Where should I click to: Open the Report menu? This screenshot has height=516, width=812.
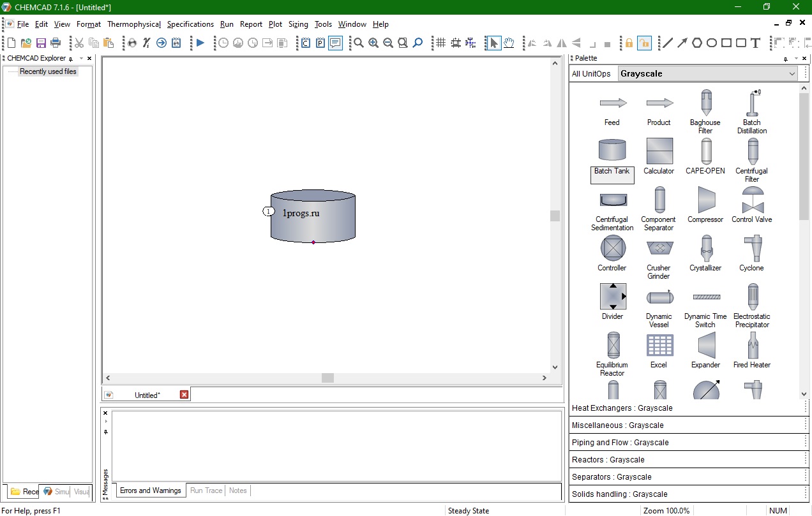[251, 24]
